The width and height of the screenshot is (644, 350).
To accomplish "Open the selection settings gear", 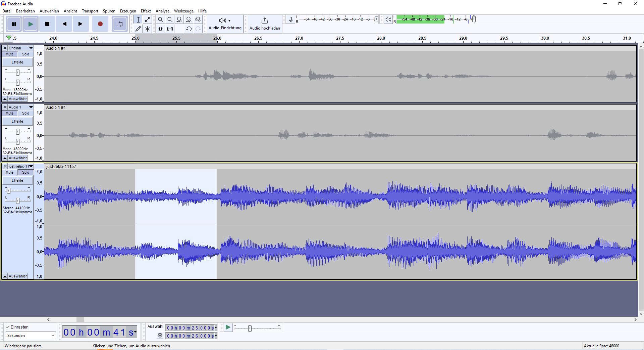I will coord(160,335).
